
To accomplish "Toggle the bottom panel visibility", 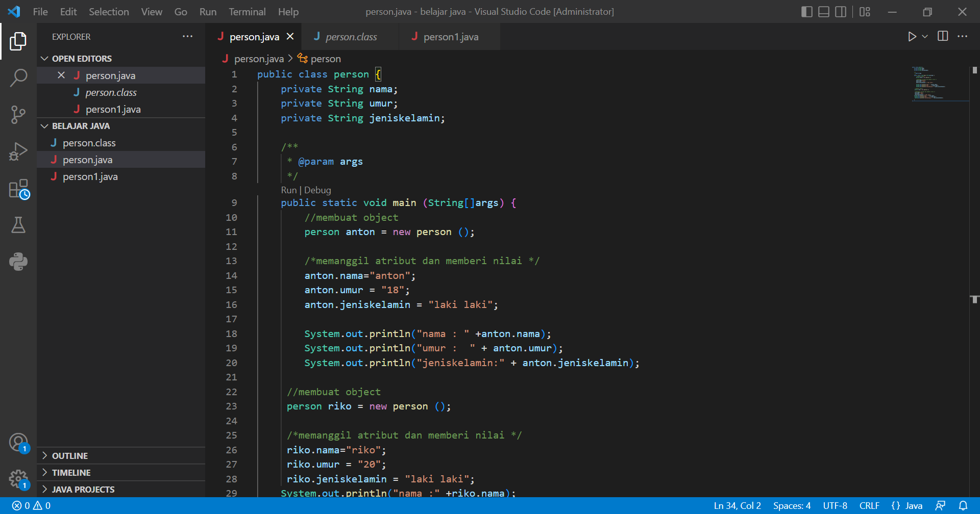I will 823,11.
